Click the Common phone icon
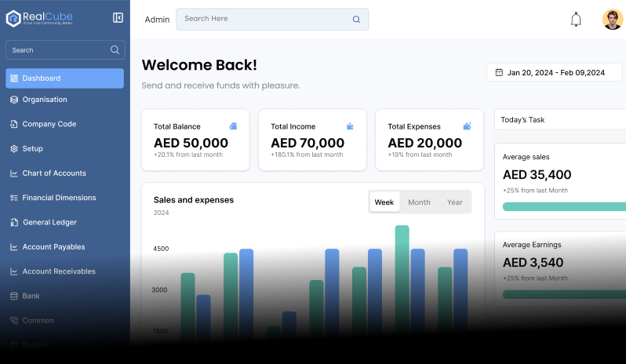 [14, 321]
